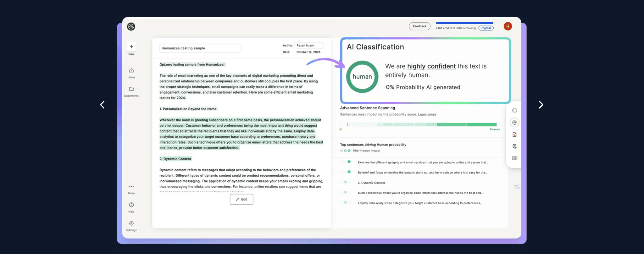Go to Home in sidebar

(131, 71)
